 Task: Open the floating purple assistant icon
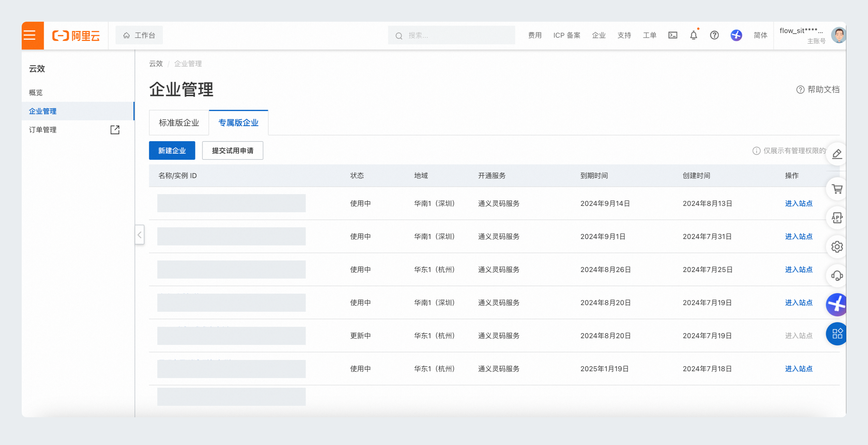point(837,305)
